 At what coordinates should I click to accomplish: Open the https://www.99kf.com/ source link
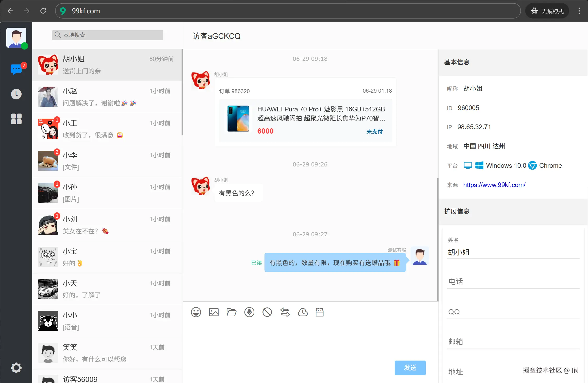[x=494, y=185]
